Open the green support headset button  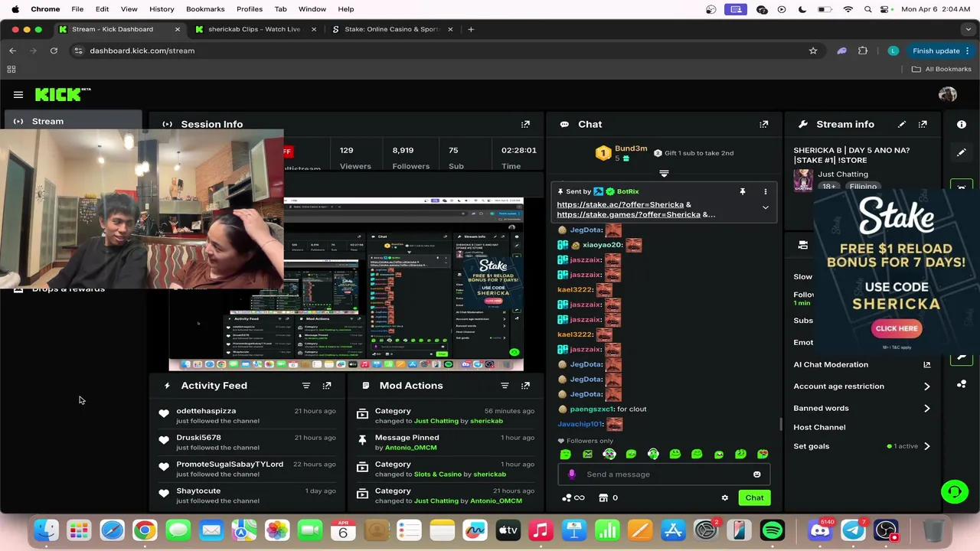click(955, 491)
